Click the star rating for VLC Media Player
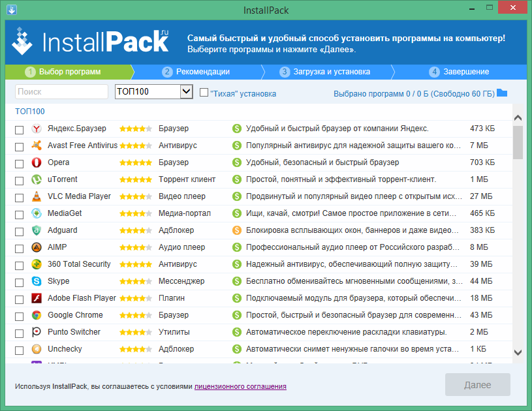Image resolution: width=532 pixels, height=411 pixels. [x=135, y=196]
